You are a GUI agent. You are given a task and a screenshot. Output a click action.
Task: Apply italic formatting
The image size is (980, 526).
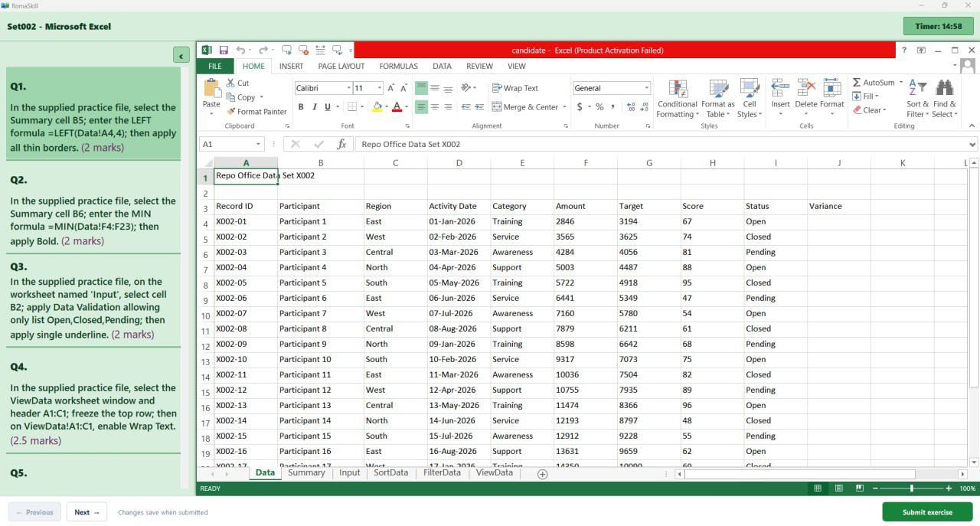[314, 107]
